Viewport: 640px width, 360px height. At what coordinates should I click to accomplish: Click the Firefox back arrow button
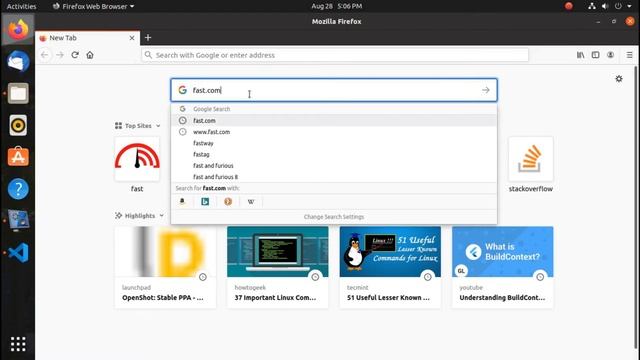coord(44,55)
